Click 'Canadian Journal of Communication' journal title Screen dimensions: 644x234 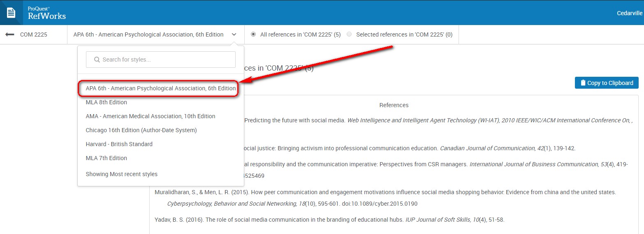click(x=487, y=148)
